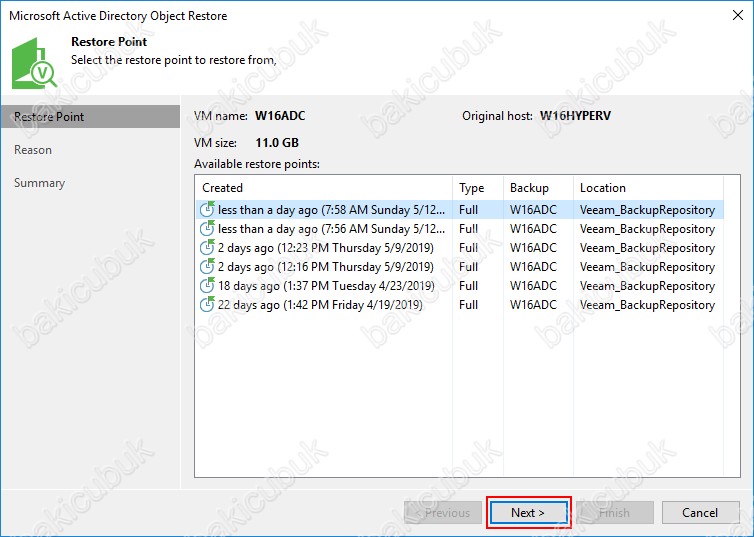754x537 pixels.
Task: Sort by the Created column header
Action: [x=324, y=188]
